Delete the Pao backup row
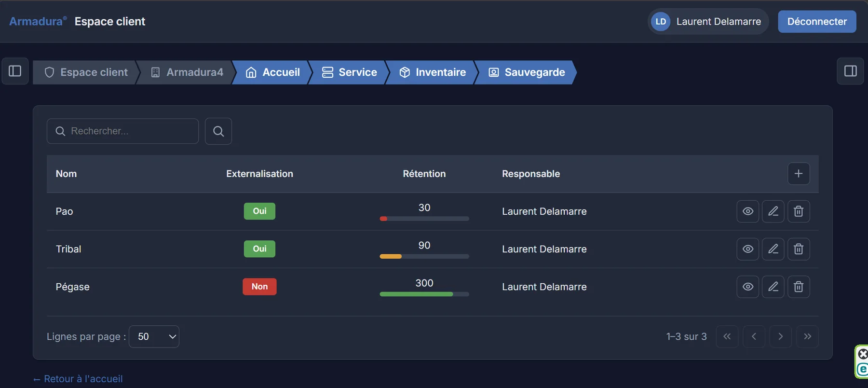 coord(799,211)
